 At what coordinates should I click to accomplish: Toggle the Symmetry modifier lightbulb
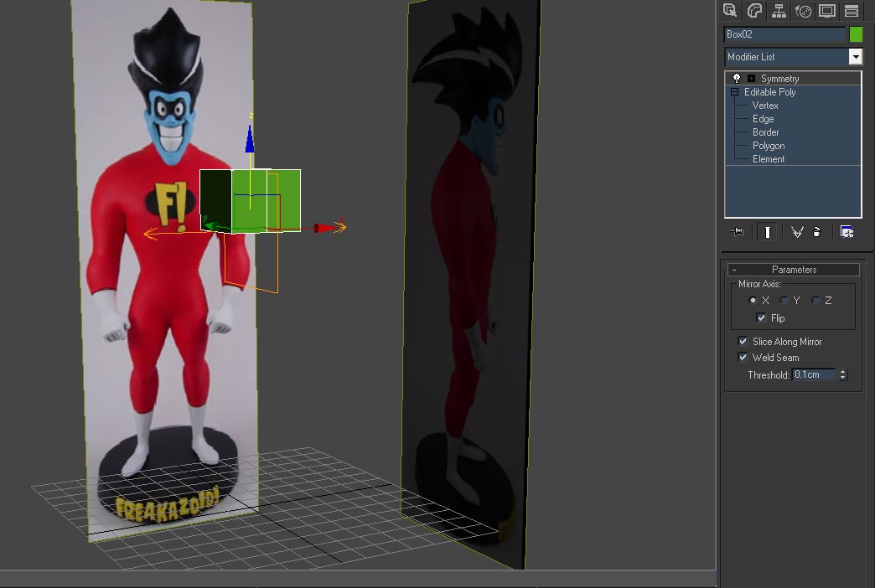pos(737,78)
